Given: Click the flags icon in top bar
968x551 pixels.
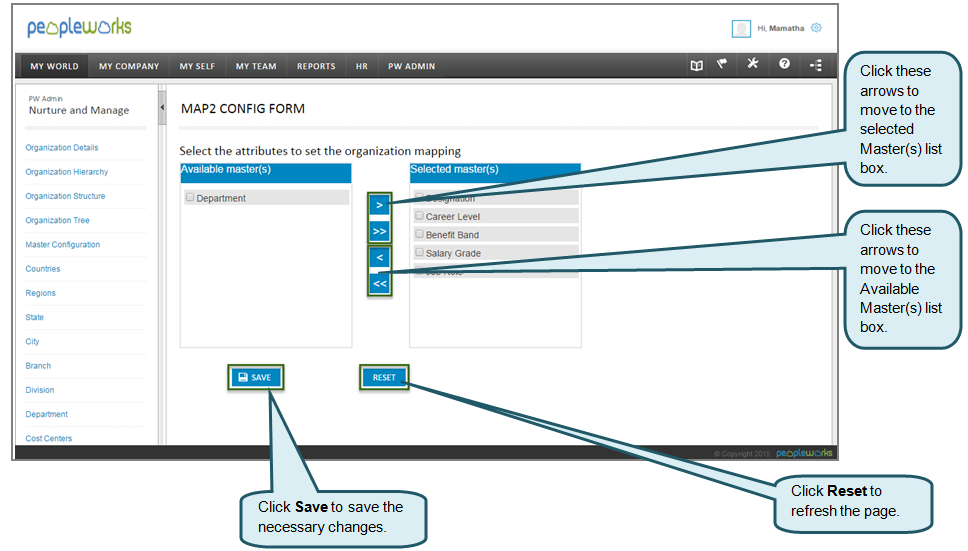Looking at the screenshot, I should coord(722,65).
